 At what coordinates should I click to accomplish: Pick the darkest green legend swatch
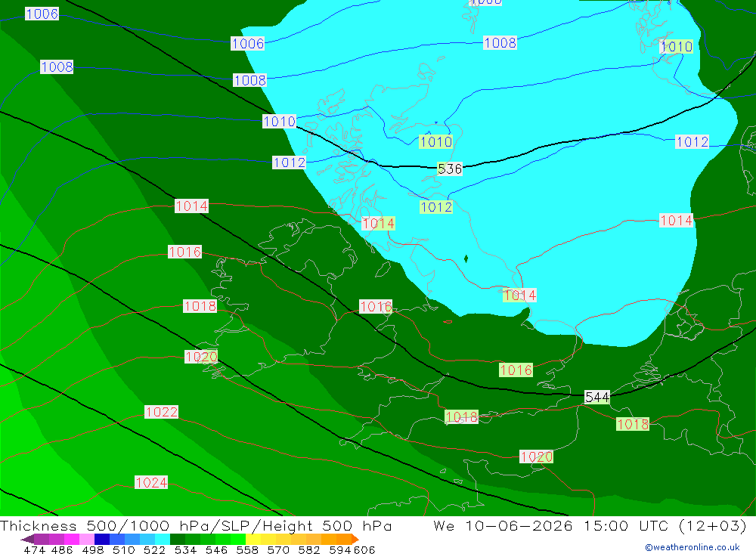[x=178, y=539]
